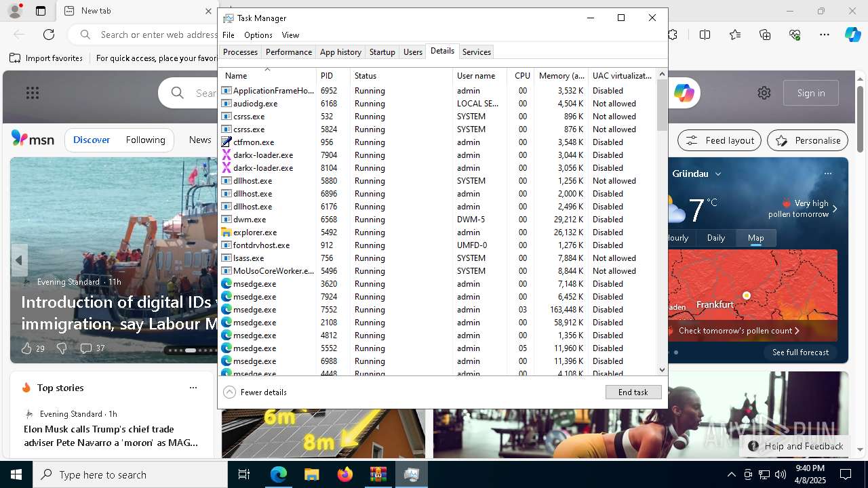This screenshot has width=868, height=488.
Task: Click the Personalise button
Action: point(808,140)
